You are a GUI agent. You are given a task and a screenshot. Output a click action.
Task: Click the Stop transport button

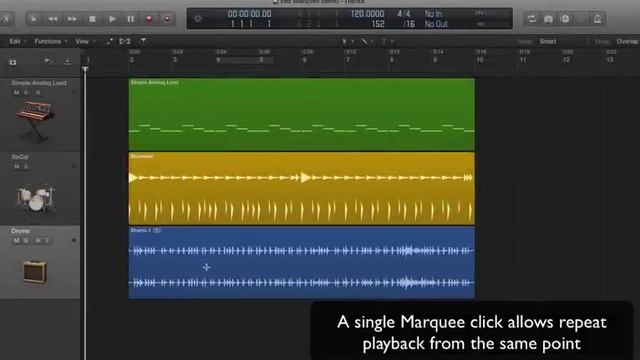point(92,19)
